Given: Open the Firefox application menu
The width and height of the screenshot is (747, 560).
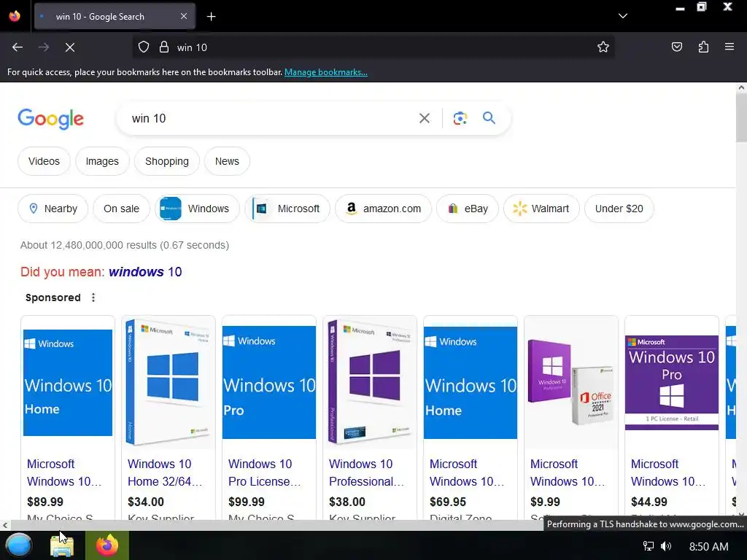Looking at the screenshot, I should [x=729, y=47].
